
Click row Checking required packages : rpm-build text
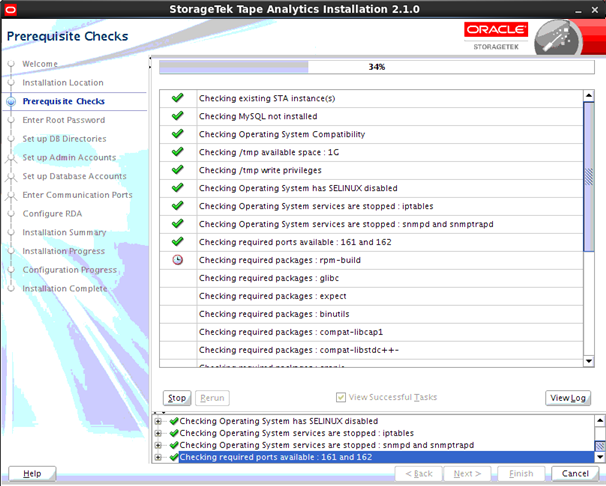[280, 260]
